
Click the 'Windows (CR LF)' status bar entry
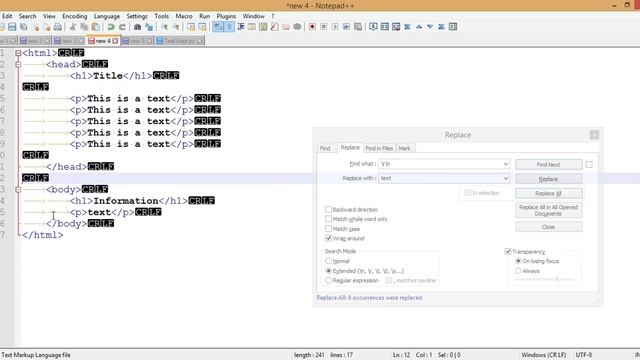[544, 355]
